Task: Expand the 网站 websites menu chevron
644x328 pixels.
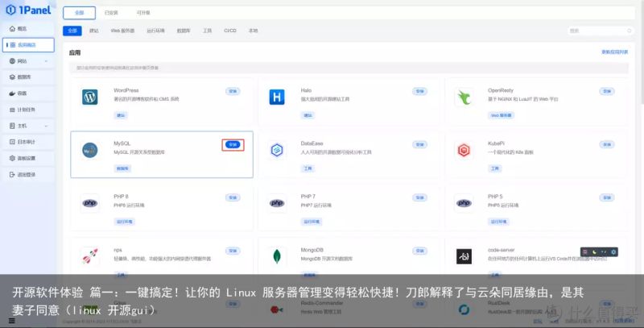Action: point(46,61)
